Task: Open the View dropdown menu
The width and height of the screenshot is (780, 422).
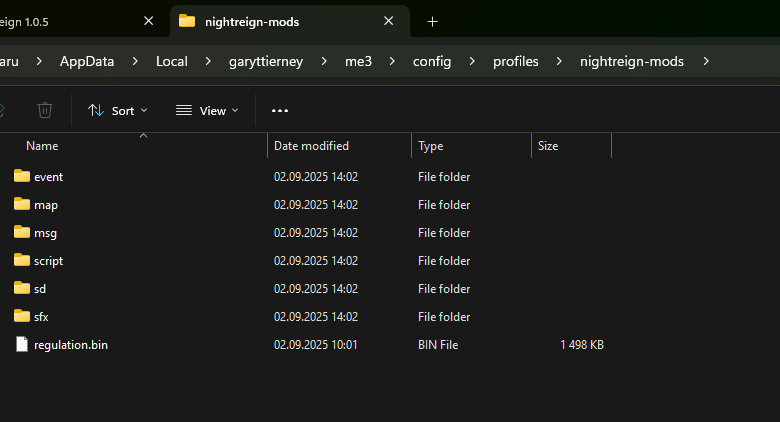Action: click(x=207, y=110)
